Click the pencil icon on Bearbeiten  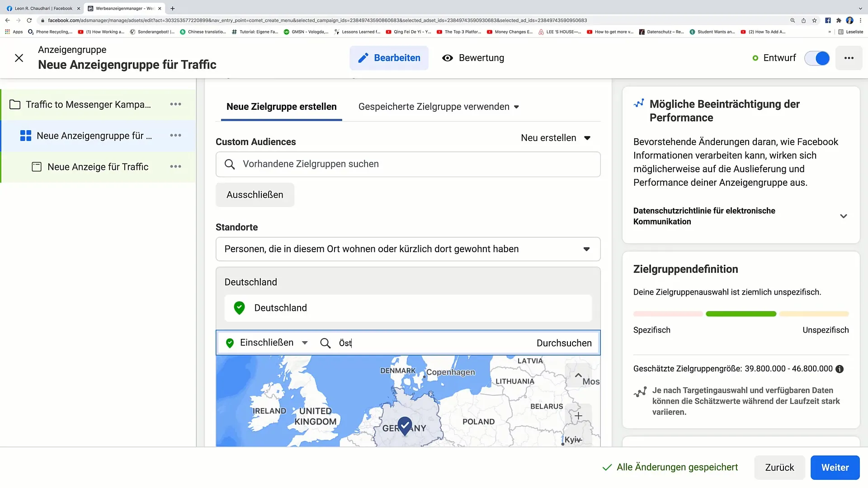[x=363, y=58]
